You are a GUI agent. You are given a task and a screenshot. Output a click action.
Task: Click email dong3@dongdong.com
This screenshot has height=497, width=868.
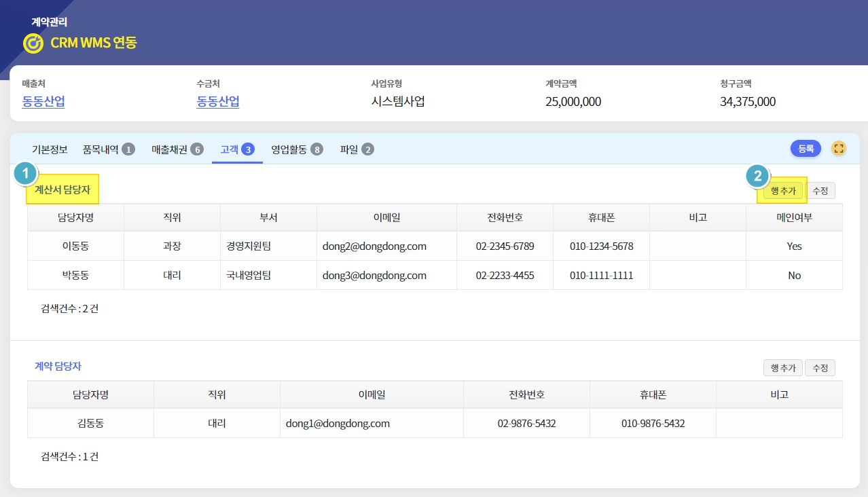click(374, 275)
